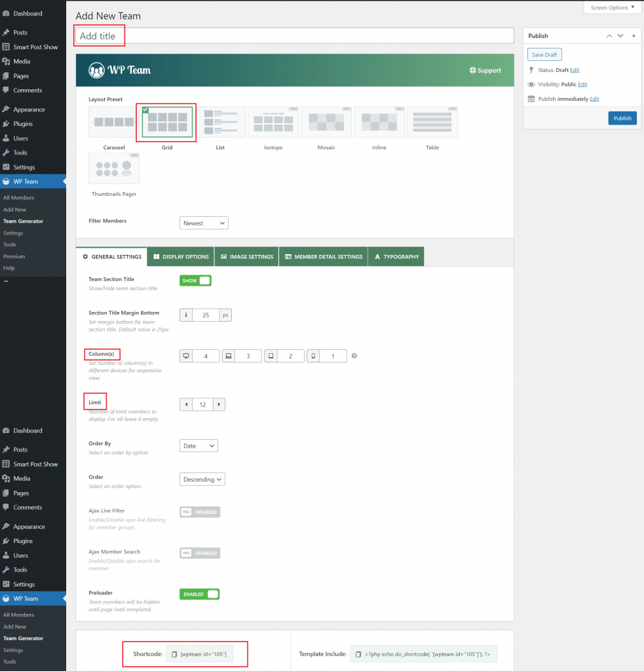This screenshot has height=671, width=644.
Task: Click the Tools wrench icon in the lower sidebar menu
Action: pos(6,569)
